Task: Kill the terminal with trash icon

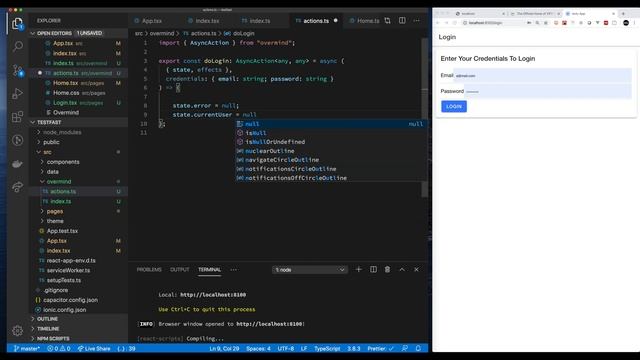Action: coord(387,269)
